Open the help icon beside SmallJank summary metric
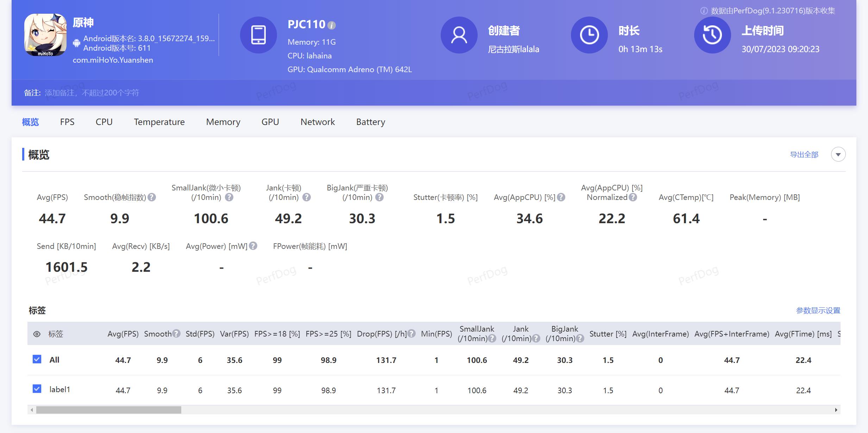Screen dimensions: 868x433 (x=229, y=197)
